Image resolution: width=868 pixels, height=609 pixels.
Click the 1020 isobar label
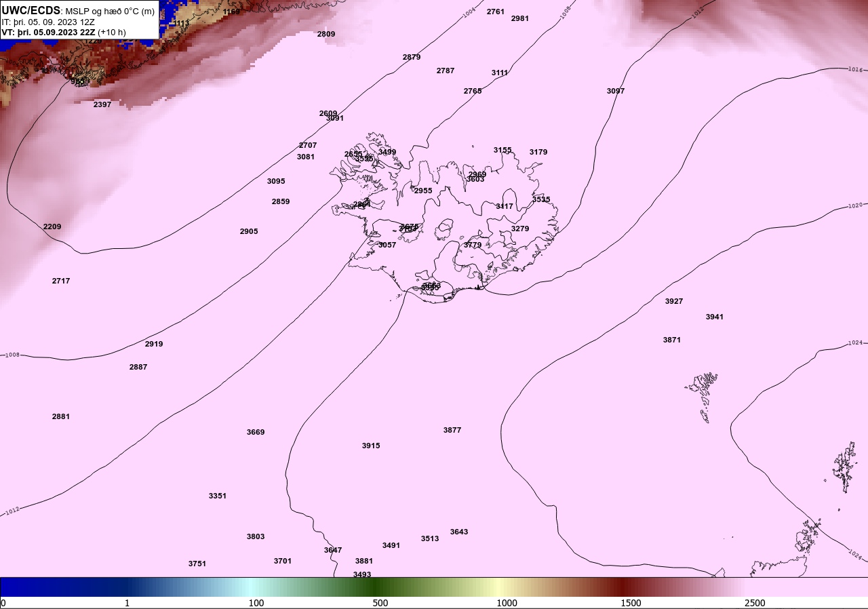pos(855,205)
